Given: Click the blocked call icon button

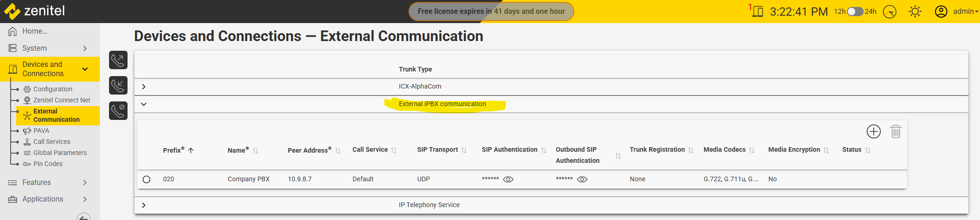Looking at the screenshot, I should pos(118,111).
